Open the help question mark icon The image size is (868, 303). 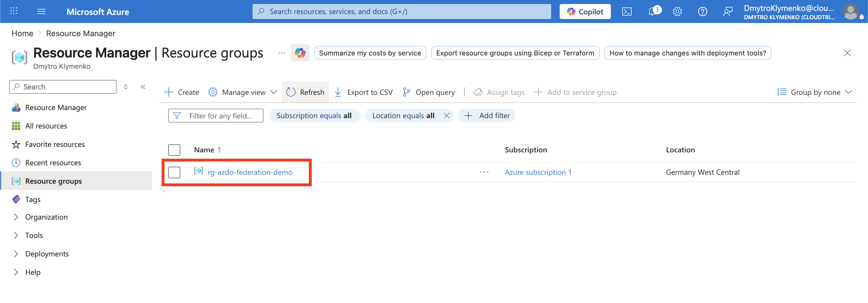[703, 11]
